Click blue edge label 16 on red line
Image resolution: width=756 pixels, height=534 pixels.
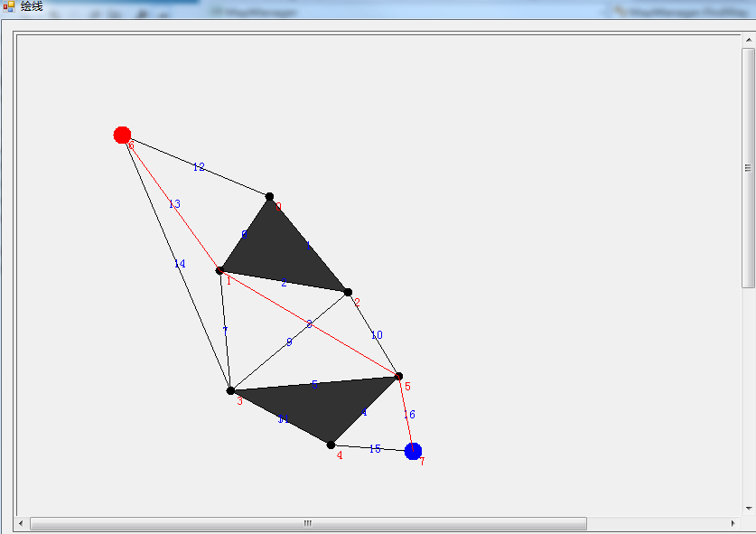409,415
